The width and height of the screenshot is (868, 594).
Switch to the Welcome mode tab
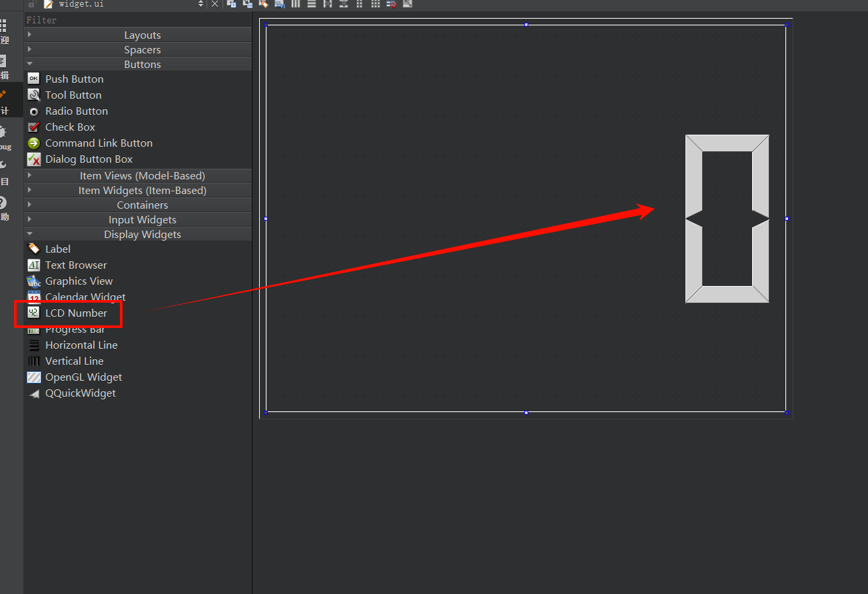coord(4,30)
